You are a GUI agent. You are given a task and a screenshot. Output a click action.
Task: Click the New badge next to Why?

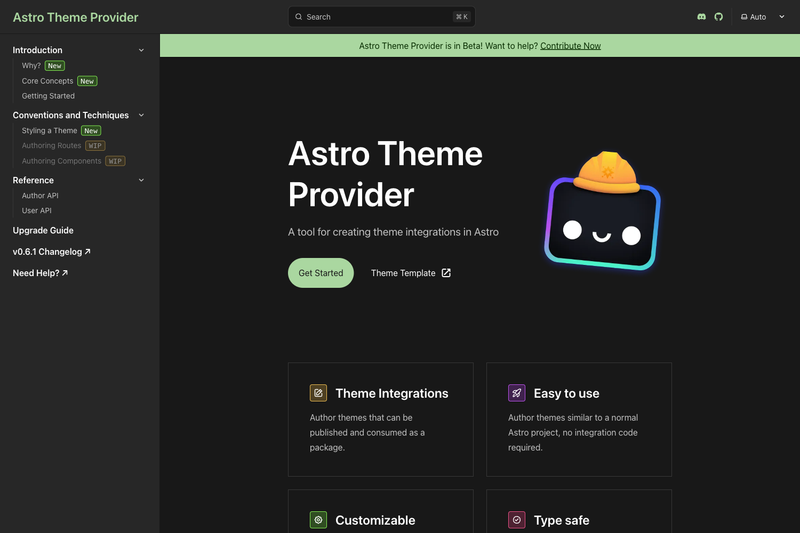point(55,66)
